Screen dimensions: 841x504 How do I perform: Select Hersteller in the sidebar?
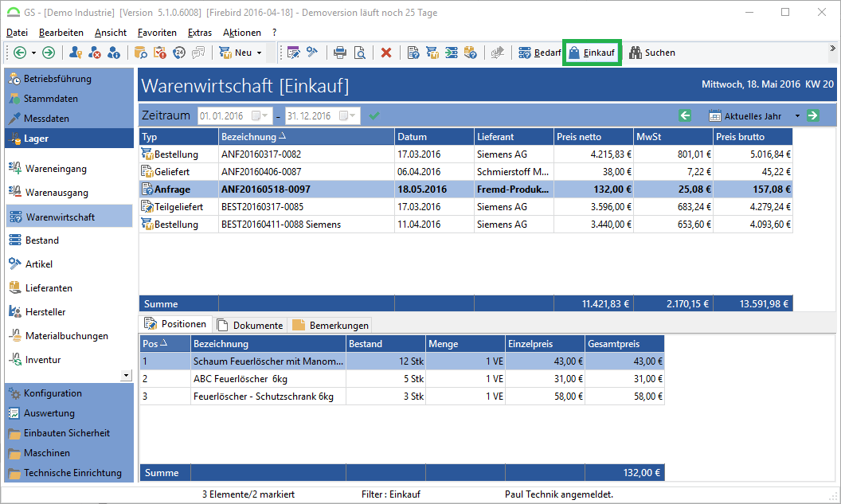pyautogui.click(x=45, y=311)
